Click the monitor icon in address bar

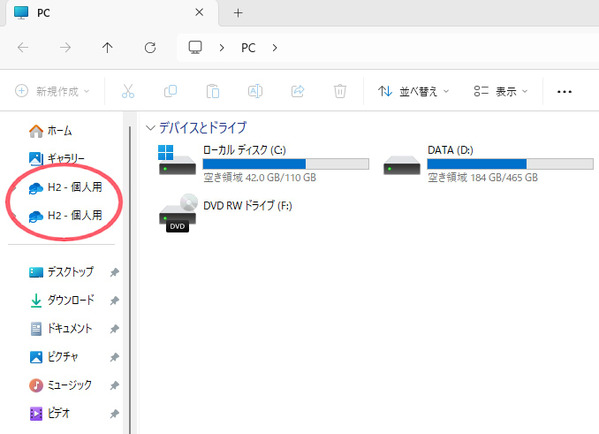tap(195, 48)
